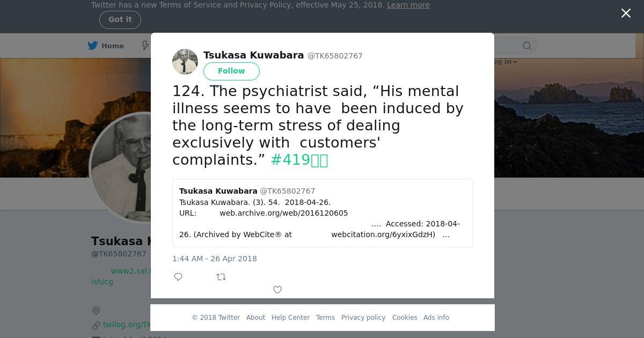Viewport: 644px width, 338px height.
Task: Open the #419 hashtag link
Action: click(x=299, y=160)
